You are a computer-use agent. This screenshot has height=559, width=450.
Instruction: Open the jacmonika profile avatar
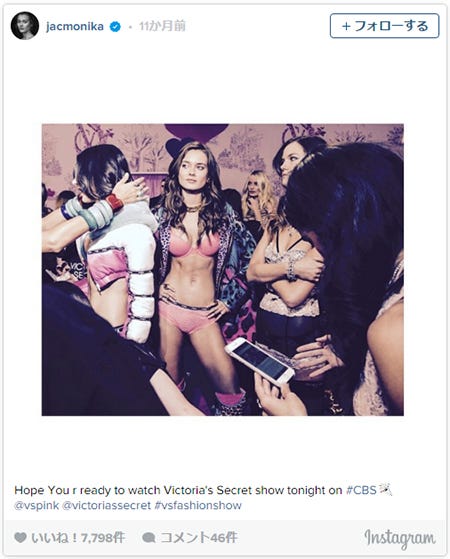tap(24, 26)
